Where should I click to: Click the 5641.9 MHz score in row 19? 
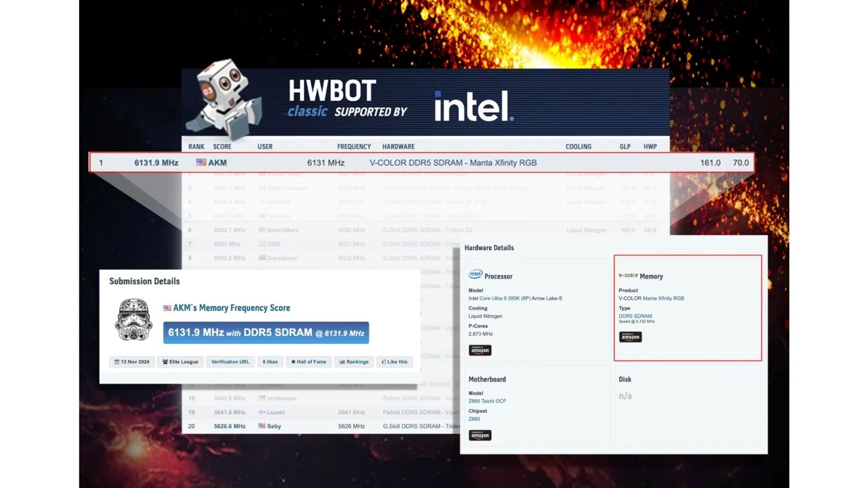click(x=230, y=412)
